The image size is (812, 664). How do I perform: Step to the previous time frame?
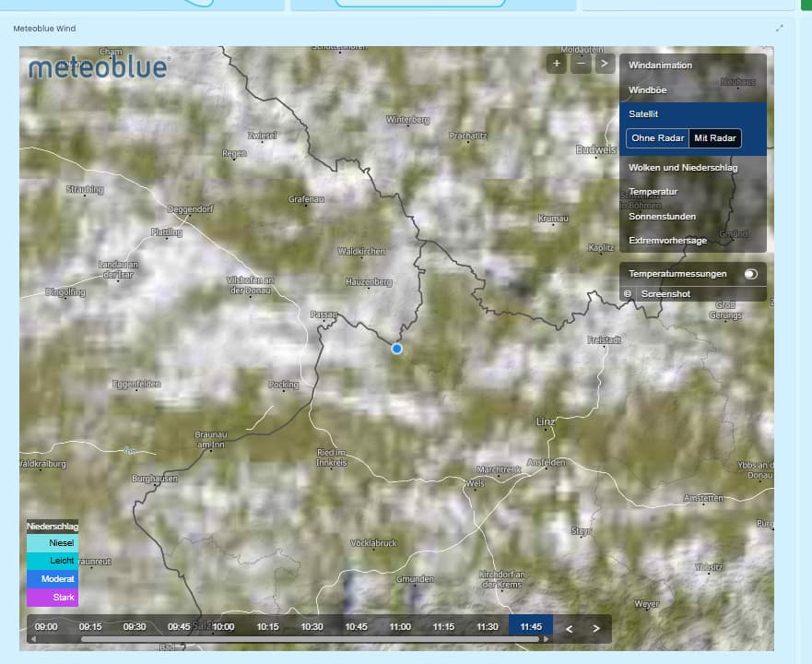point(569,628)
